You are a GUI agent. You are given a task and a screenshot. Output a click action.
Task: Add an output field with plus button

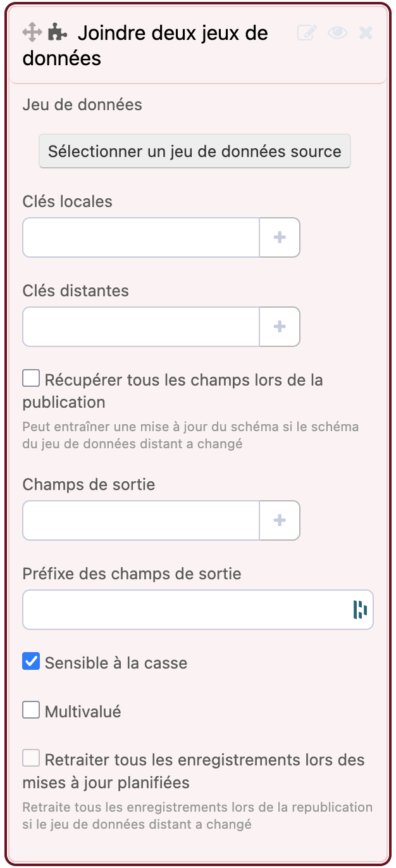point(280,520)
